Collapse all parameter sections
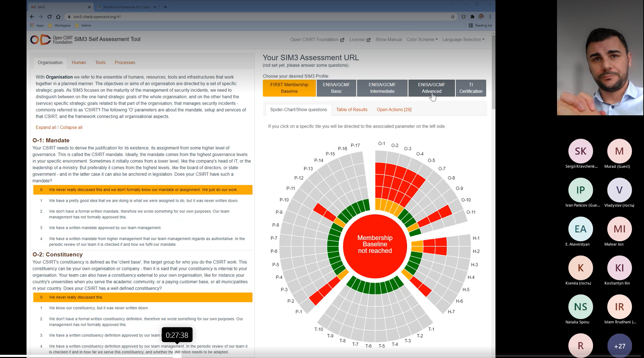 (x=71, y=127)
